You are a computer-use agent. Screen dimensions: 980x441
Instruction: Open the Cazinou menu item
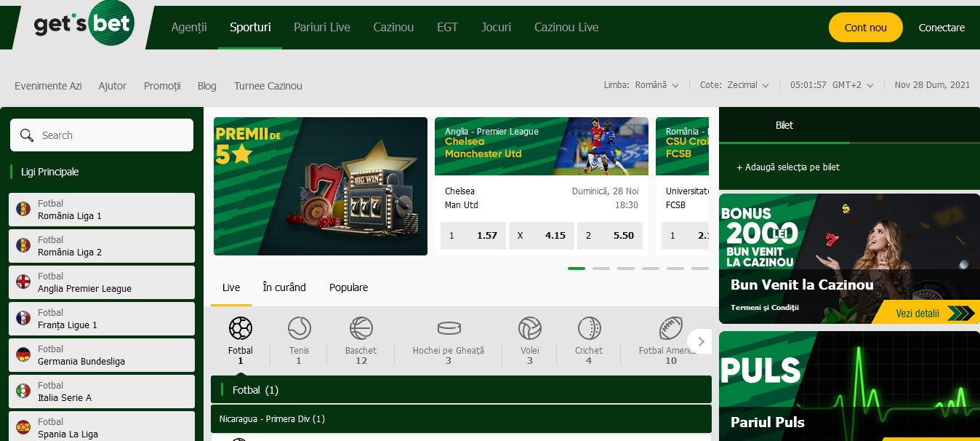tap(393, 28)
